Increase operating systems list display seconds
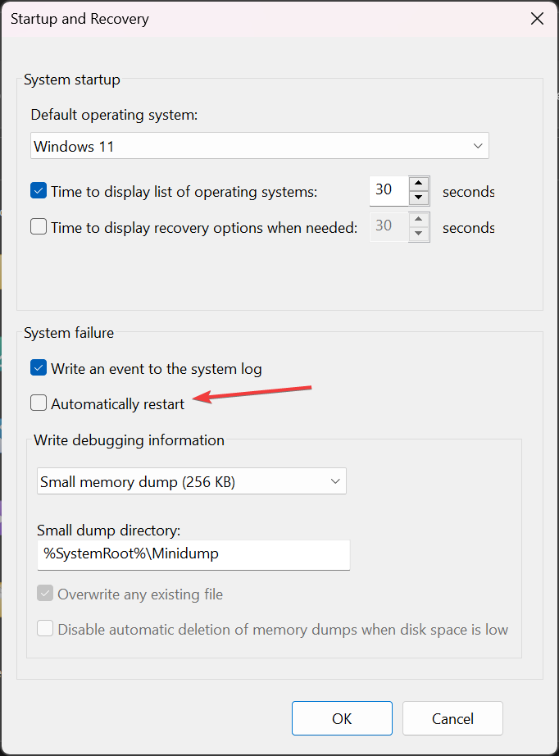This screenshot has height=756, width=559. pyautogui.click(x=419, y=183)
